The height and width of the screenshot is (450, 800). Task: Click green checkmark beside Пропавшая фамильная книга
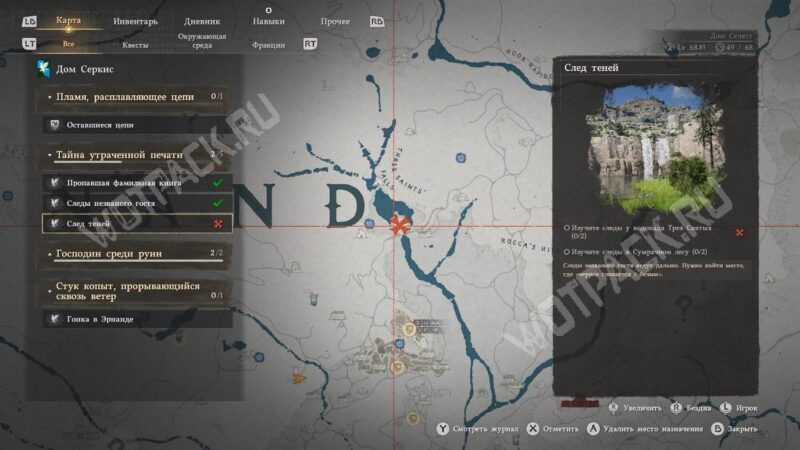pyautogui.click(x=217, y=183)
